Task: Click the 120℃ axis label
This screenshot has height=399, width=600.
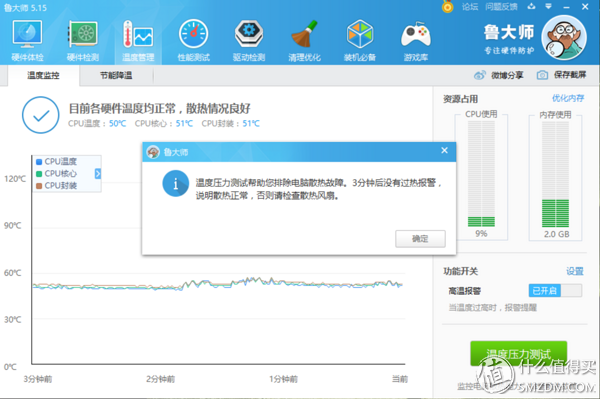Action: (15, 179)
